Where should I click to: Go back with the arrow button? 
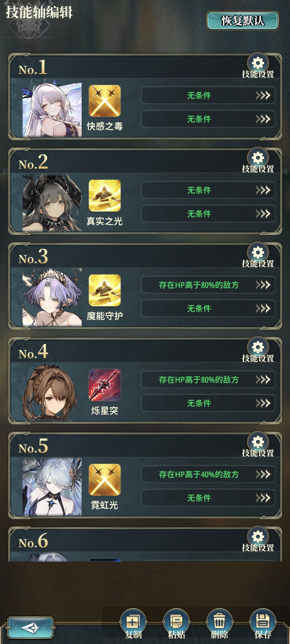30,628
